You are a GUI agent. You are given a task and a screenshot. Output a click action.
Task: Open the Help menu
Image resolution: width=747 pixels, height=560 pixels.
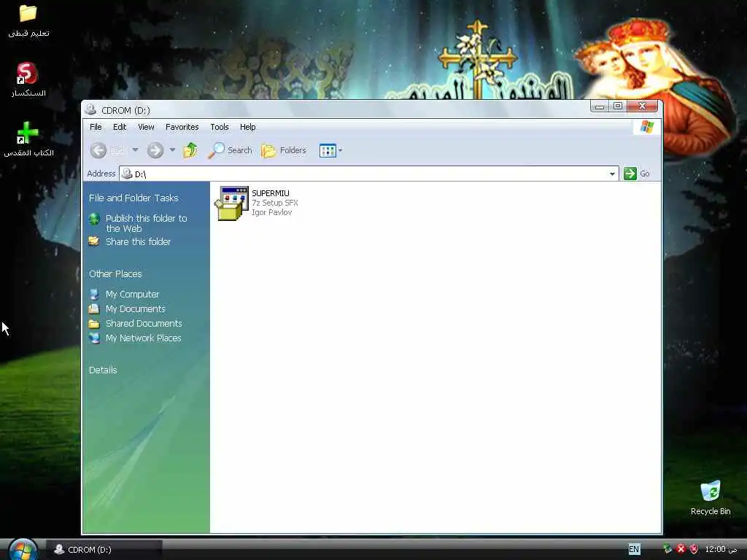pyautogui.click(x=248, y=127)
